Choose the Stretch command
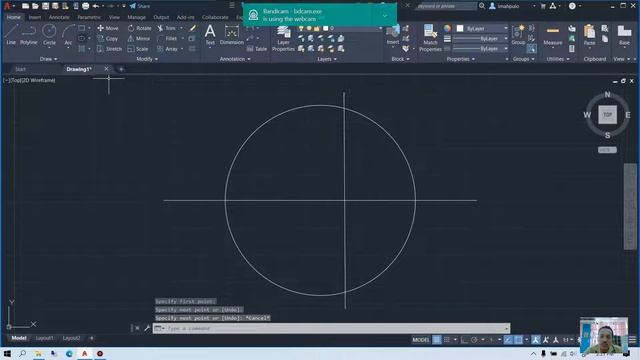 109,49
